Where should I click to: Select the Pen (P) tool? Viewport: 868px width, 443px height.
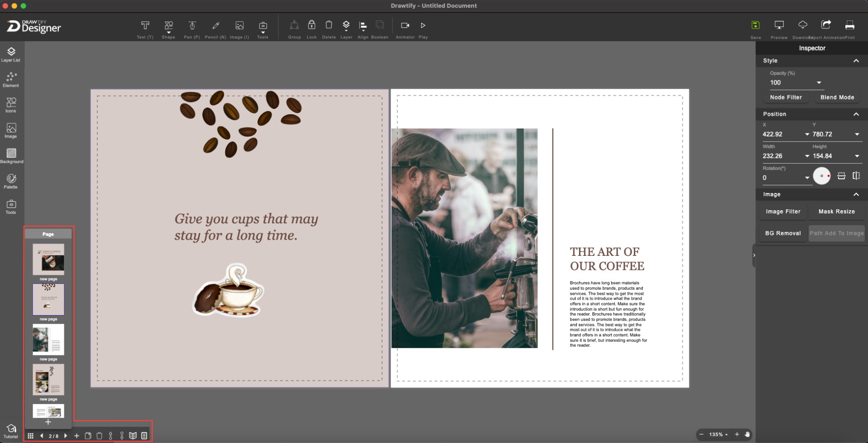192,29
